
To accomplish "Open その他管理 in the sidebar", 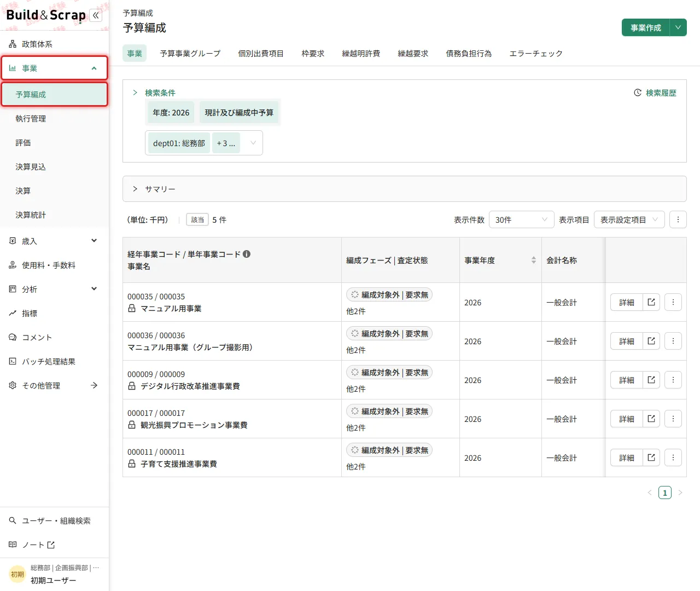I will 55,386.
